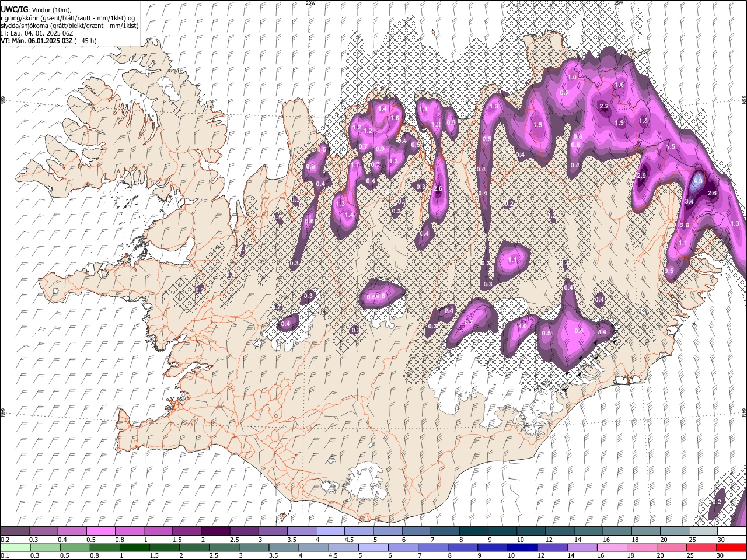Click the "2.9" snowfall value on the map
The width and height of the screenshot is (747, 560).
click(x=642, y=176)
